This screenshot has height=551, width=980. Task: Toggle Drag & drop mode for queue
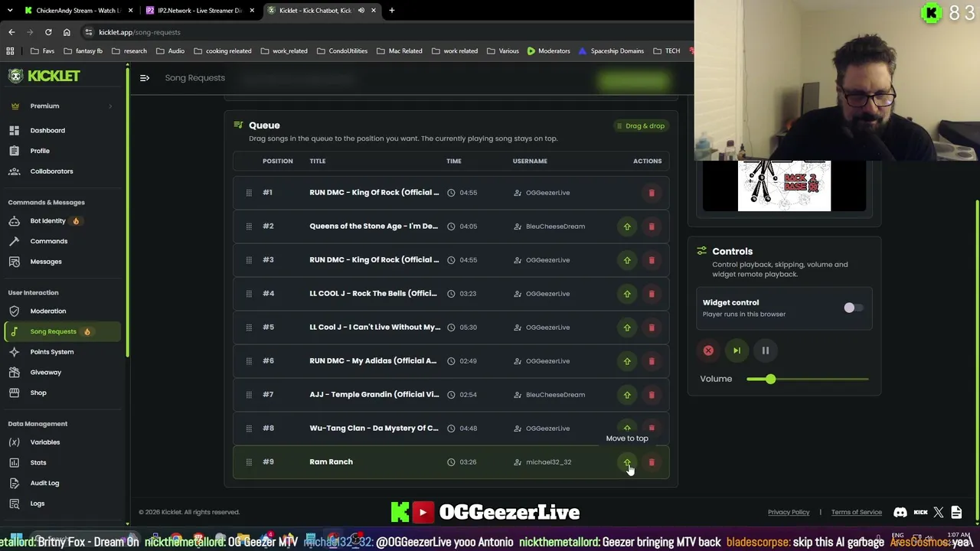641,126
